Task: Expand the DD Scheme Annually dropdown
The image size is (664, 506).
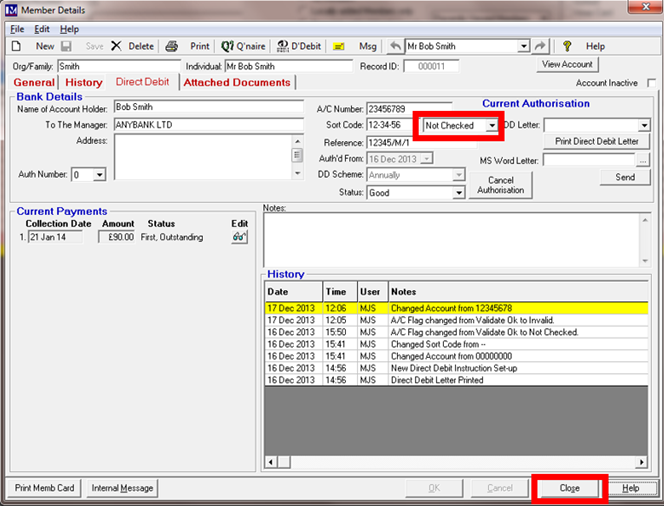Action: pyautogui.click(x=459, y=175)
